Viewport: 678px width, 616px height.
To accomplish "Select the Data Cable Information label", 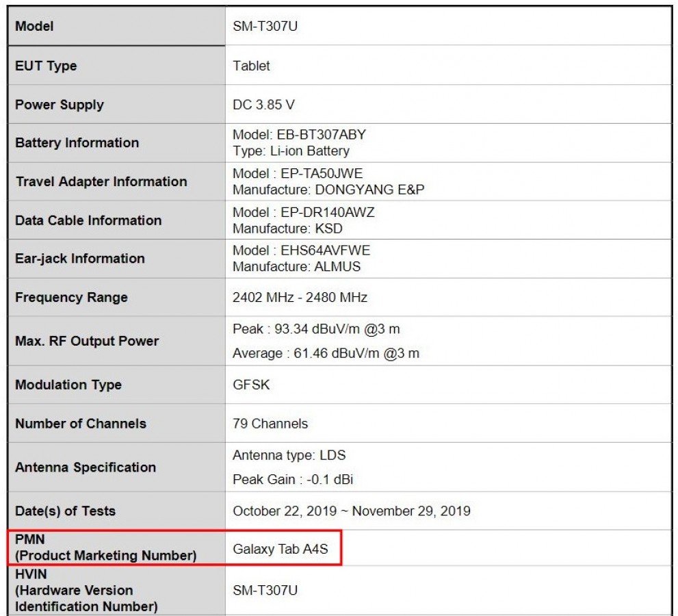I will coord(88,220).
